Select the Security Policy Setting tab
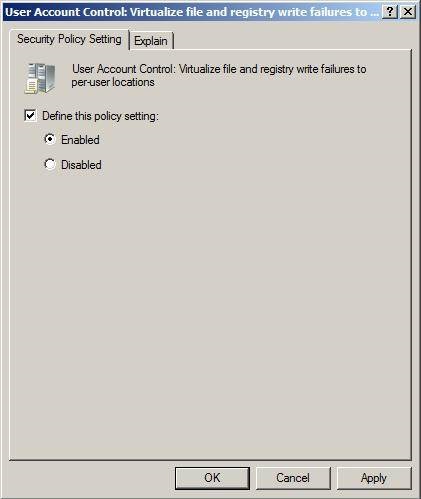Viewport: 421px width, 499px height. [69, 39]
